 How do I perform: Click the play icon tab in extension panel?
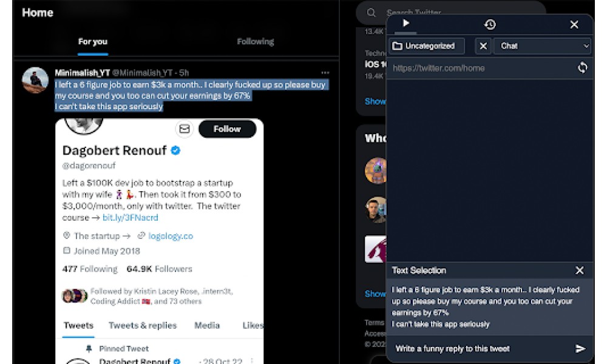pos(405,24)
